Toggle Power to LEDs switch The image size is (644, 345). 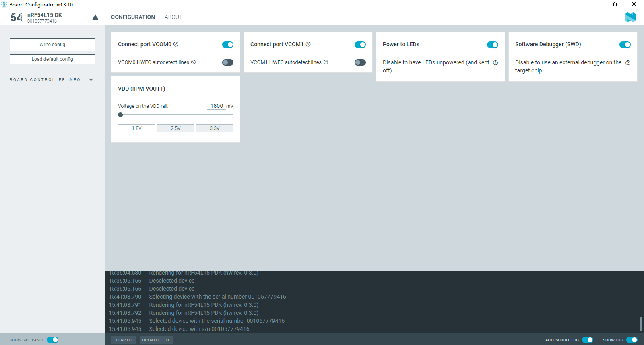coord(493,45)
